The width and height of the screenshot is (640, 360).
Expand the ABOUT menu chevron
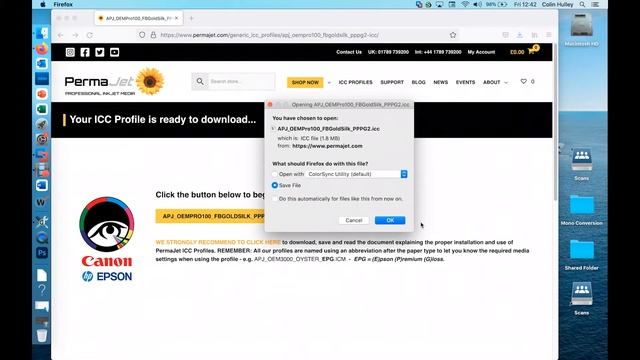506,82
